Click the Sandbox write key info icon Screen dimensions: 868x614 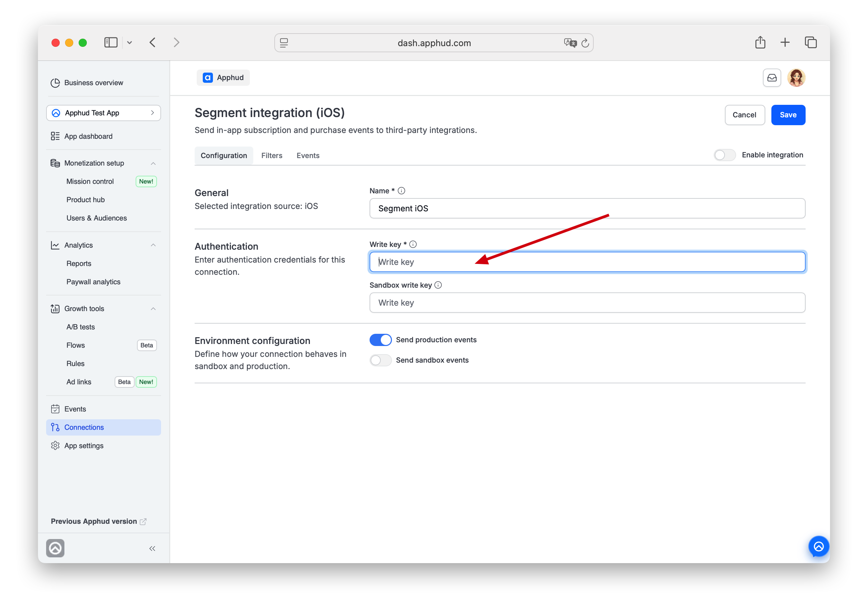point(438,285)
